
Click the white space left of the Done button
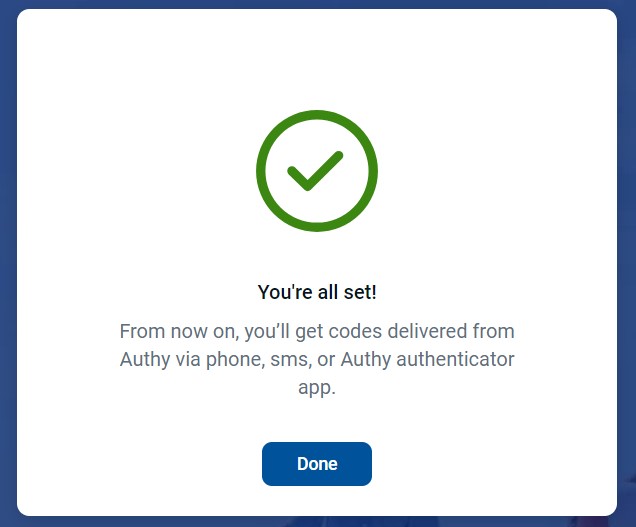click(x=140, y=464)
